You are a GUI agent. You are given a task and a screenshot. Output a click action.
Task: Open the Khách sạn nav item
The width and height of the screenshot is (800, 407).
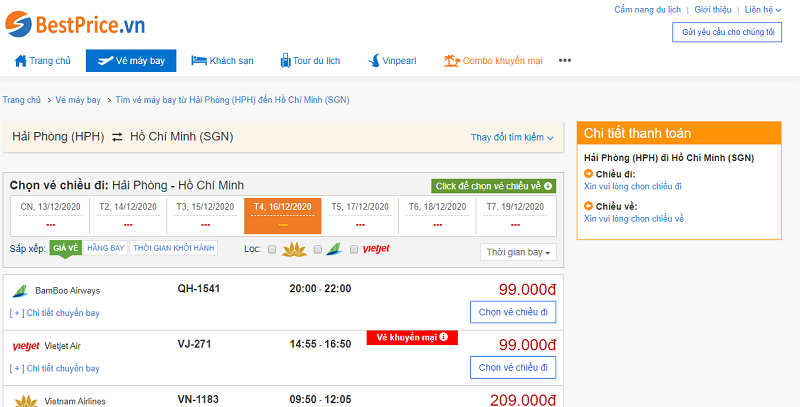pos(222,61)
